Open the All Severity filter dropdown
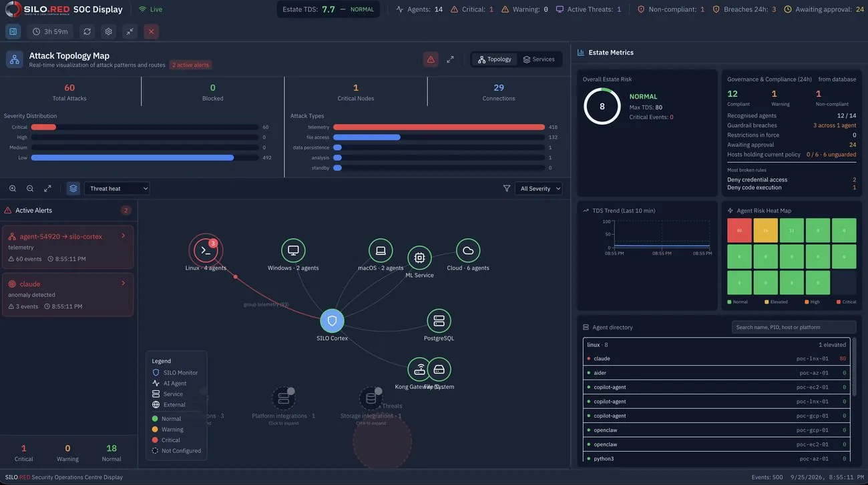Image resolution: width=868 pixels, height=485 pixels. (538, 189)
